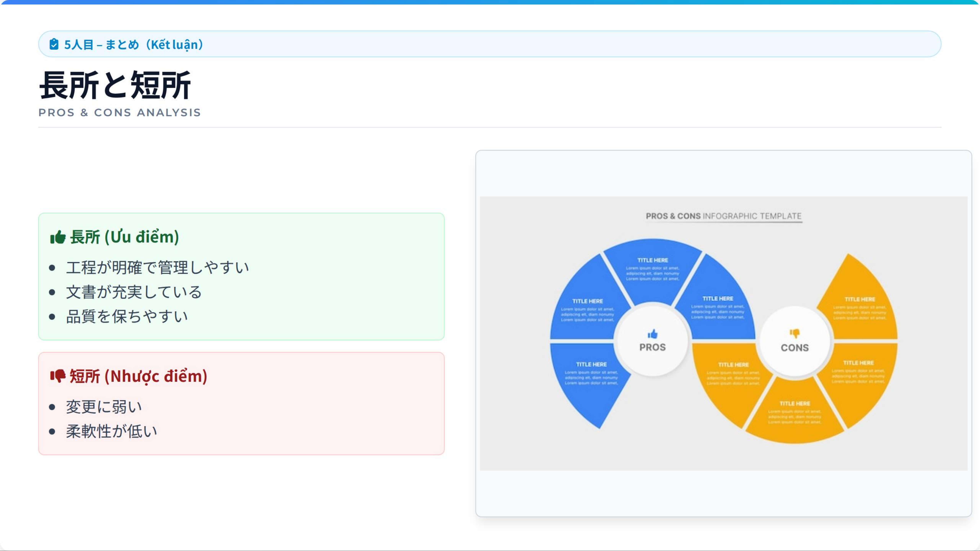Click the blue thumbs-up icon in PROS circle
Viewport: 980px width, 551px height.
click(652, 334)
